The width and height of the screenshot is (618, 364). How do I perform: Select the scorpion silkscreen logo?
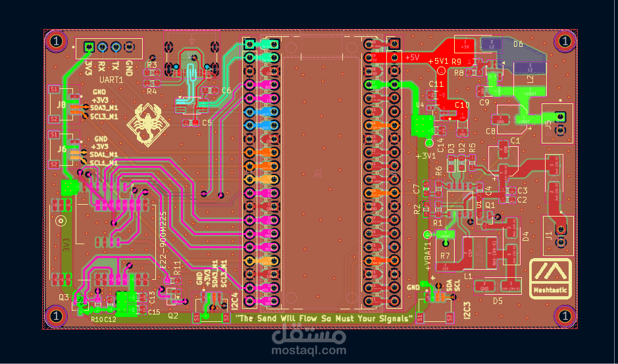coord(148,124)
